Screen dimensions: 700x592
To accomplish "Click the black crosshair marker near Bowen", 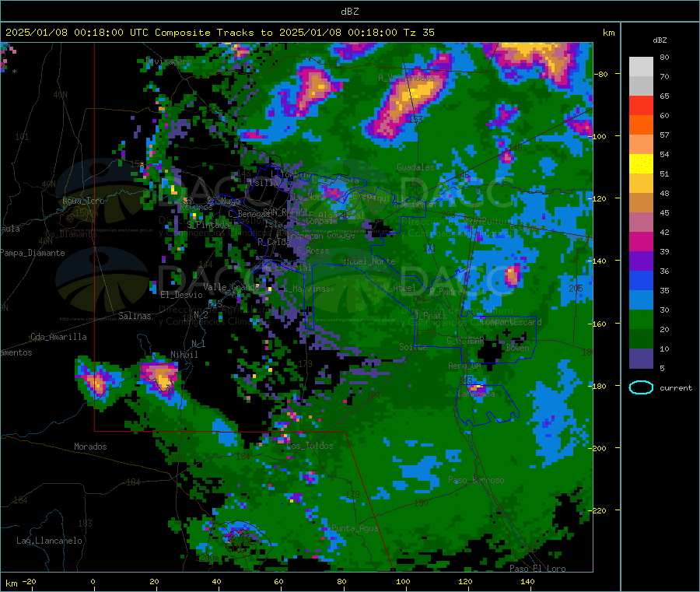I will (x=506, y=333).
